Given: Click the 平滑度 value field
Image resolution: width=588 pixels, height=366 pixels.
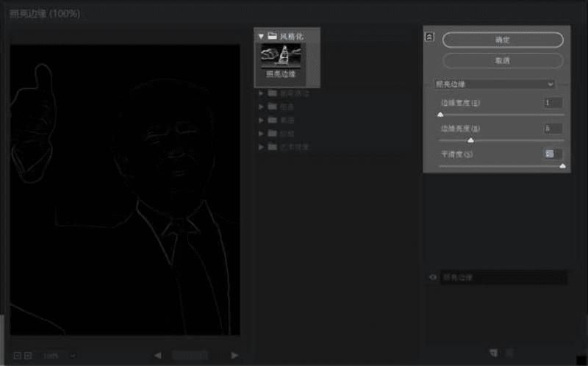Looking at the screenshot, I should 553,154.
